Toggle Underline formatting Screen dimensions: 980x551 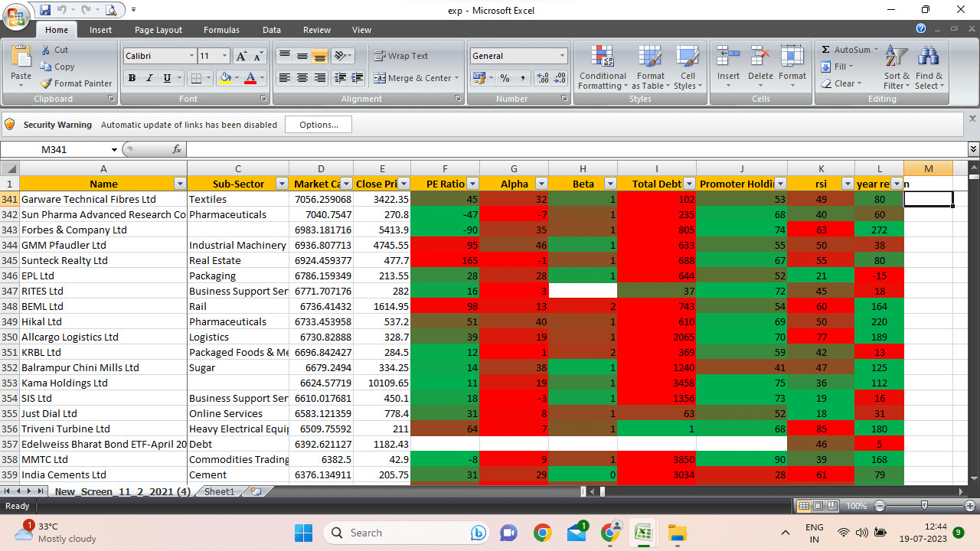tap(166, 78)
